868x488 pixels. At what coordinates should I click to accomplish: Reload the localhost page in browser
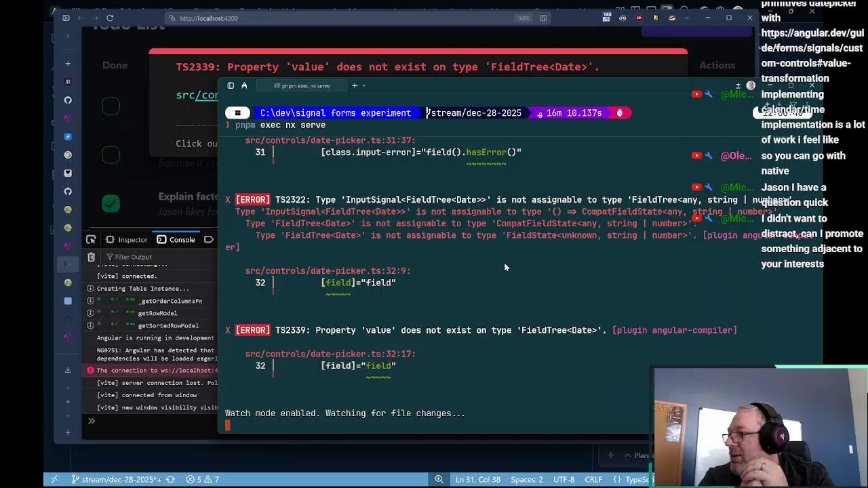pos(110,18)
